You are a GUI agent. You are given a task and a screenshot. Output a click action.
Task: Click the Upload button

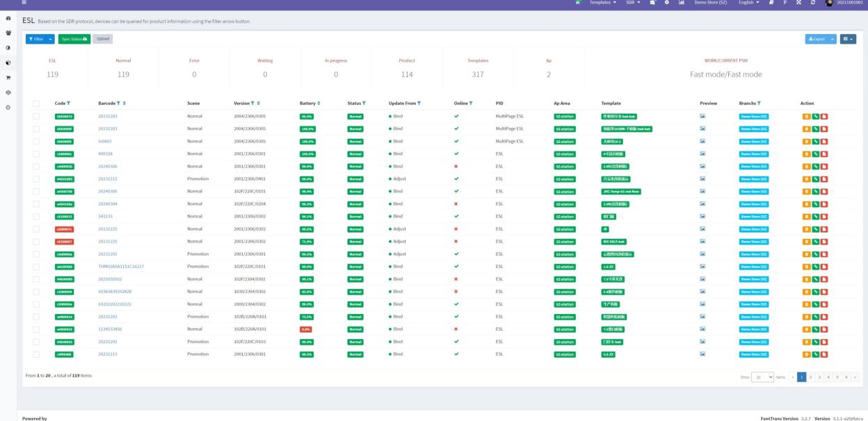click(103, 39)
